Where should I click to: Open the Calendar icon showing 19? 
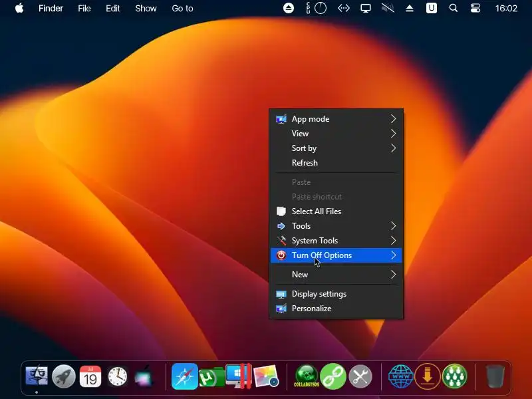click(x=90, y=376)
